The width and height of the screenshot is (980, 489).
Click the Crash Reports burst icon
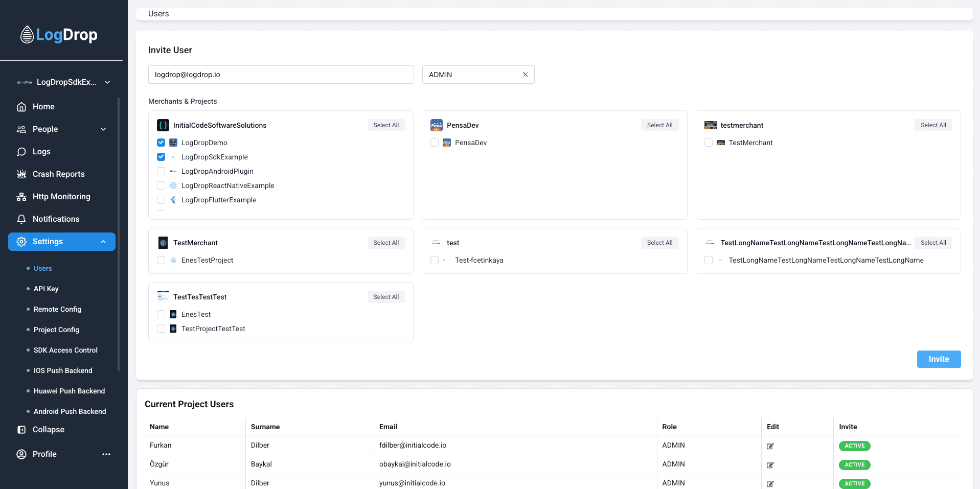pyautogui.click(x=21, y=174)
